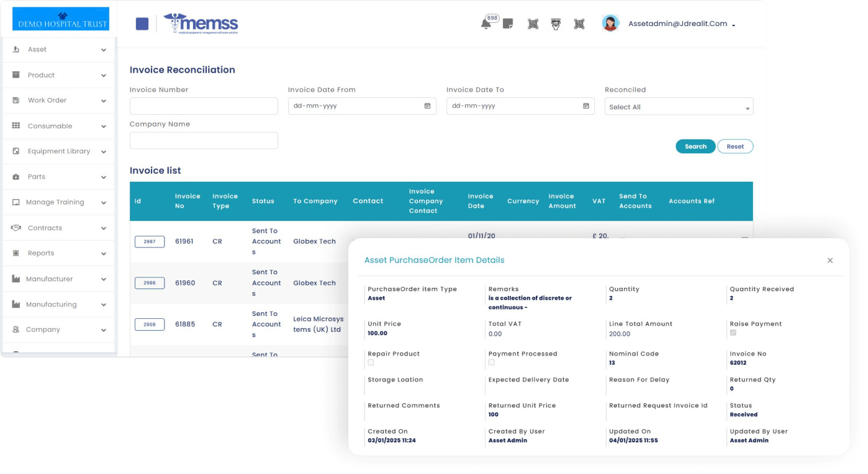The width and height of the screenshot is (868, 474).
Task: Open invoice Id 2908 button
Action: (150, 324)
